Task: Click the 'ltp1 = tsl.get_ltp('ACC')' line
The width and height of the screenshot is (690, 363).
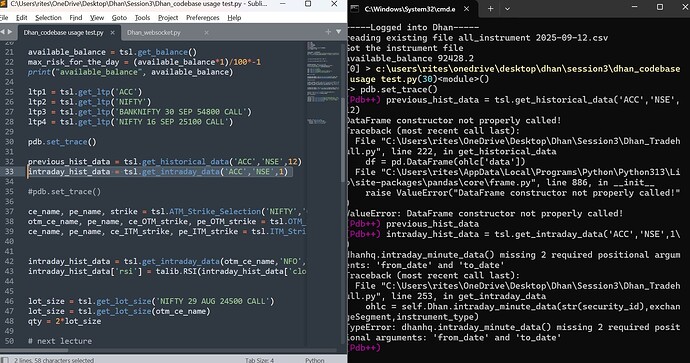Action: tap(85, 92)
